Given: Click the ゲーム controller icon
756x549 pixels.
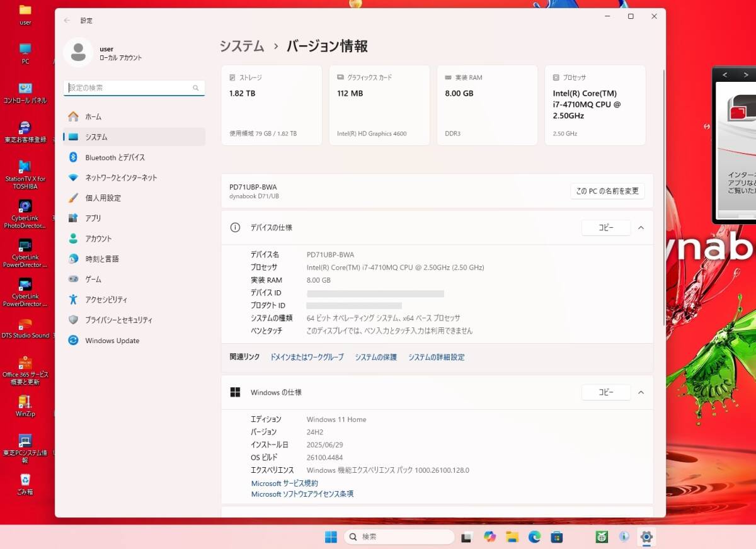Looking at the screenshot, I should (x=73, y=279).
